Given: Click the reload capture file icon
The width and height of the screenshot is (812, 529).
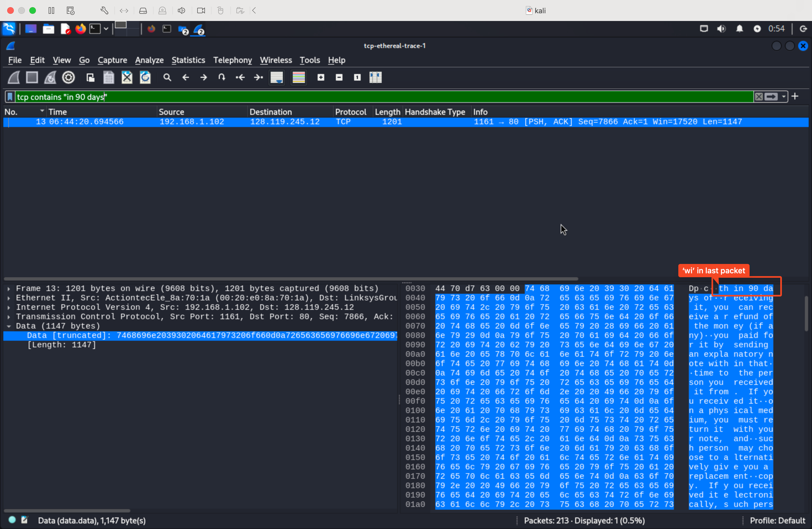Looking at the screenshot, I should tap(145, 77).
